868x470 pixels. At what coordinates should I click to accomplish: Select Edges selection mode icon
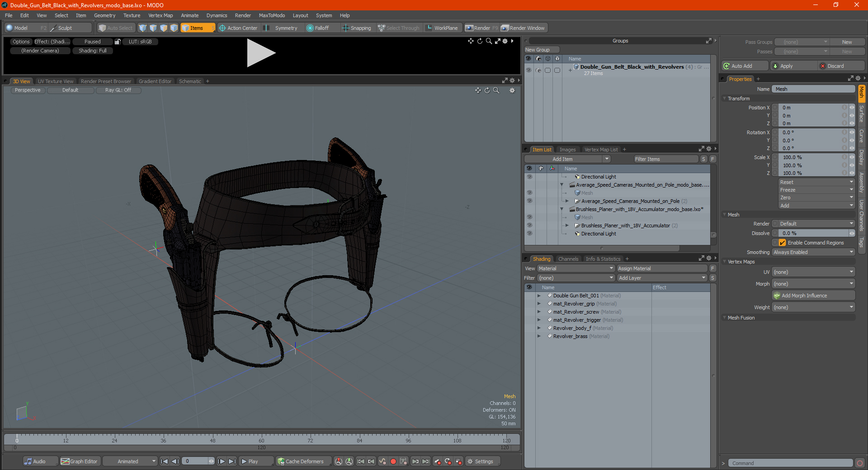click(153, 28)
